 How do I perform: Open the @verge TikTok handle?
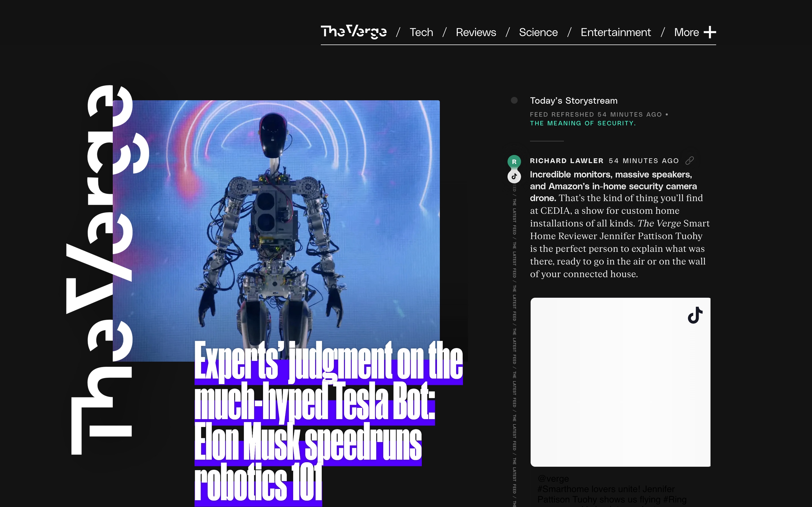click(x=553, y=479)
